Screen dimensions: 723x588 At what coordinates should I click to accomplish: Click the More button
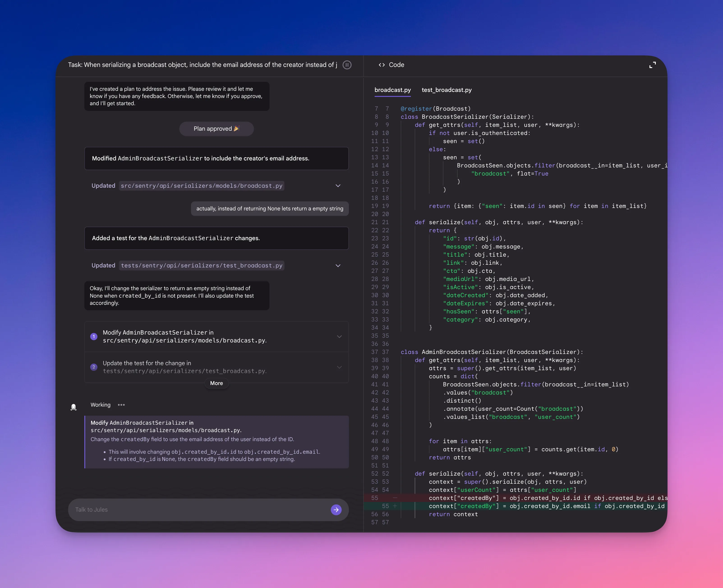tap(216, 383)
